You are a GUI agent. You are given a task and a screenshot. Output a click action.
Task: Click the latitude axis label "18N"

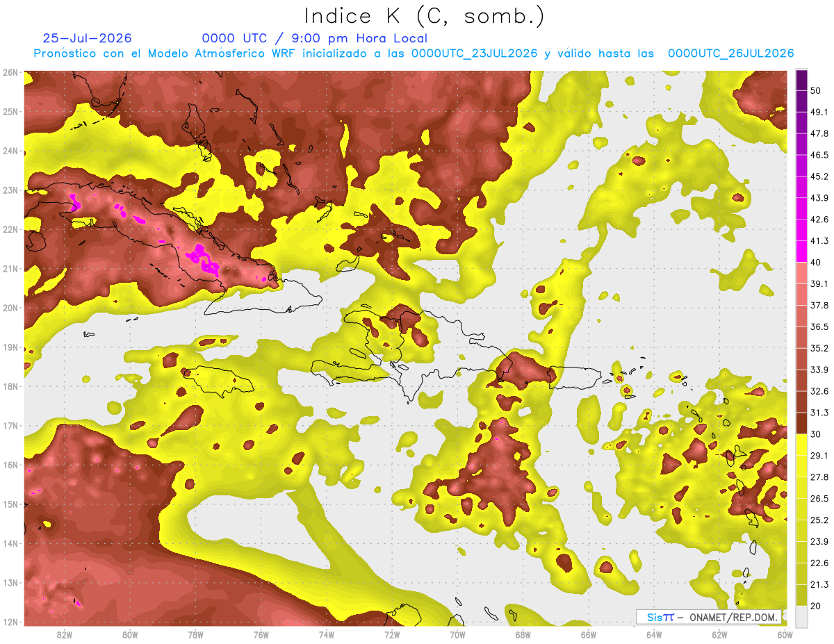(10, 386)
